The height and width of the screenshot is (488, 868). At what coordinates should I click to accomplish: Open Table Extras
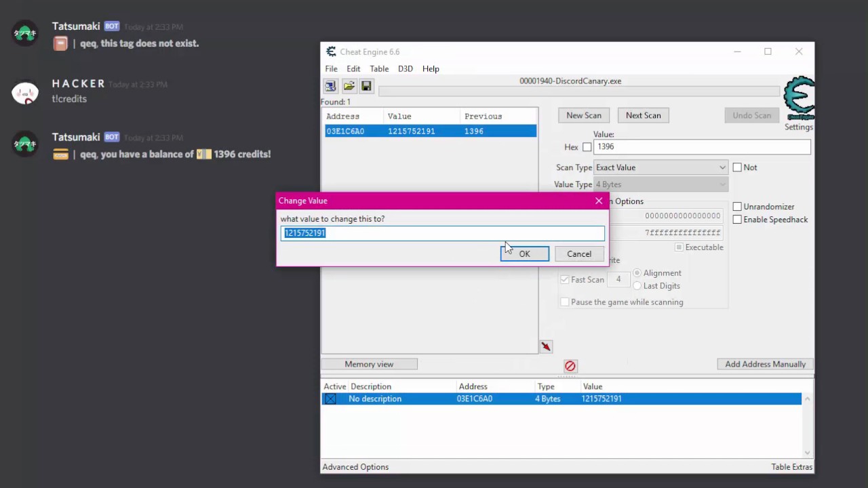[x=791, y=467]
